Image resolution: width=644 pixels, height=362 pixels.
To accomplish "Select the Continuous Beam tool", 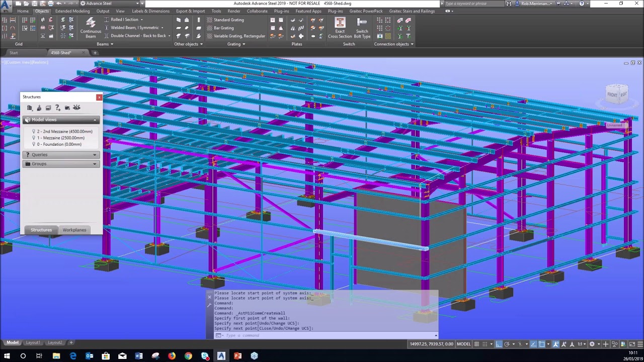I will [x=91, y=28].
